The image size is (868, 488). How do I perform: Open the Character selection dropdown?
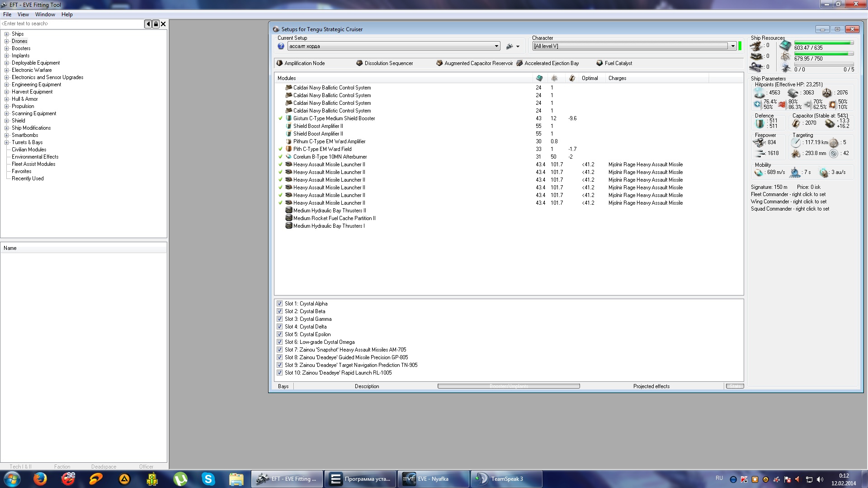[732, 46]
